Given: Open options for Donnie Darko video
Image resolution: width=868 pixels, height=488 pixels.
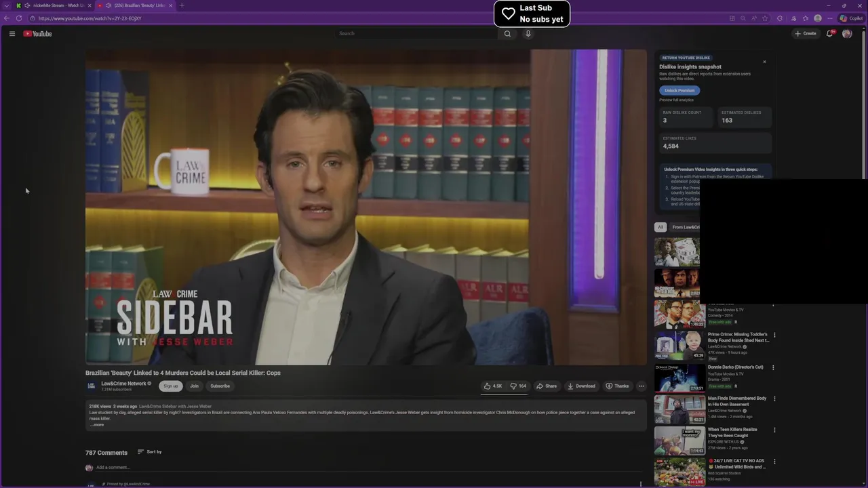Looking at the screenshot, I should [x=774, y=367].
